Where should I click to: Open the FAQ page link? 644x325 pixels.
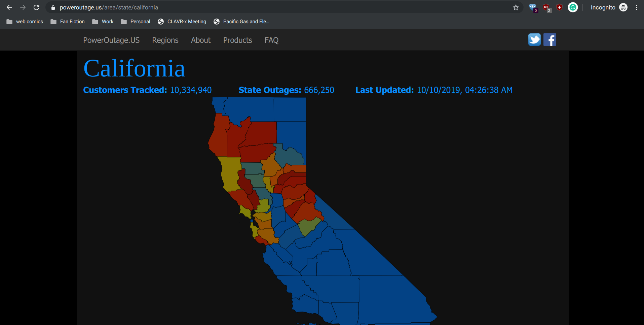(271, 40)
